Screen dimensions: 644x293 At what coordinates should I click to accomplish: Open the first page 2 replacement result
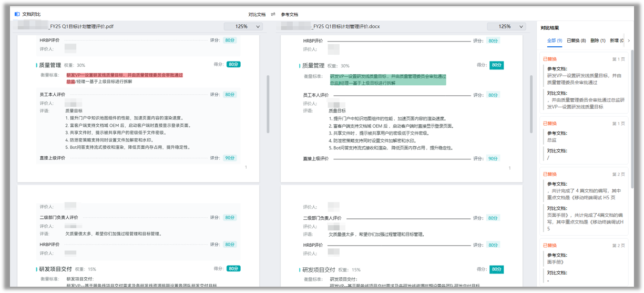click(x=584, y=203)
